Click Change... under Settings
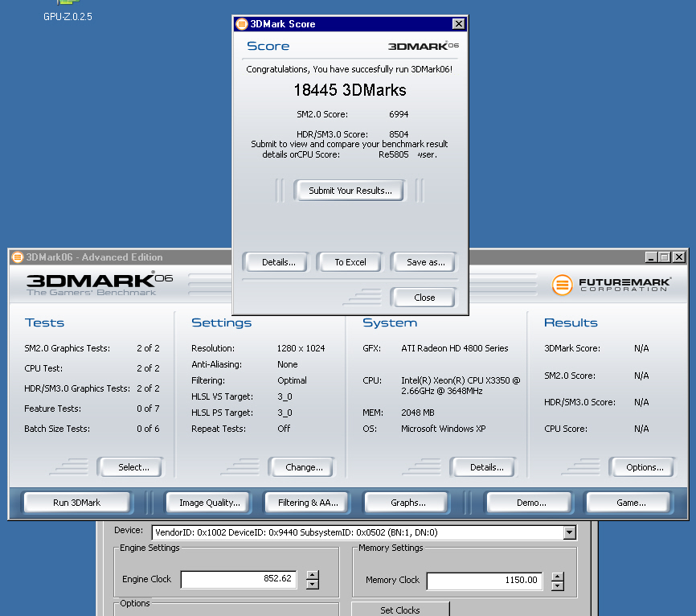 point(302,467)
